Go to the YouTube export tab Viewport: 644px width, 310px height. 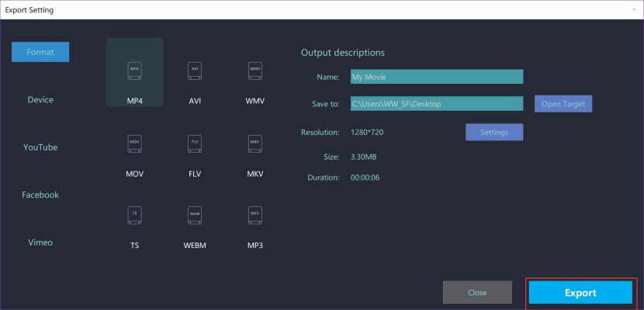pos(40,147)
